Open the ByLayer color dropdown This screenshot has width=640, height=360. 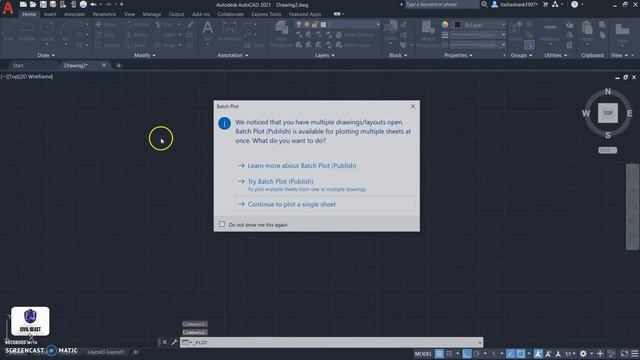(x=503, y=24)
